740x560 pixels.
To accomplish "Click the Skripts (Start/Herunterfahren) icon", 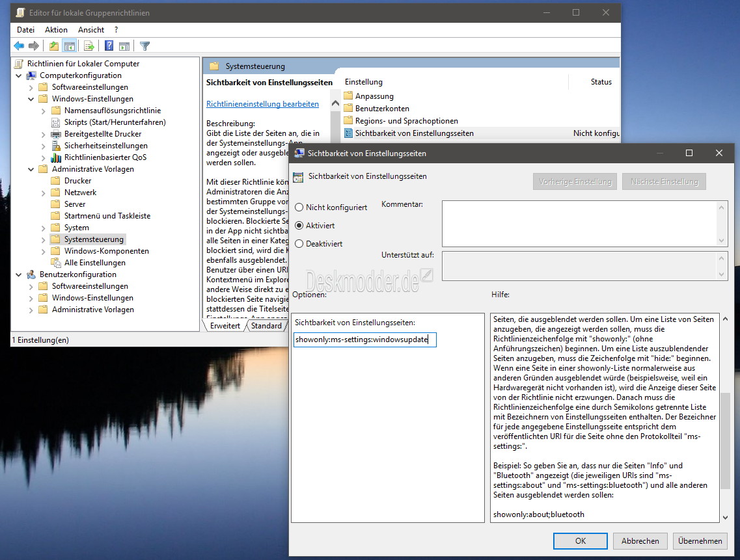I will pyautogui.click(x=56, y=122).
